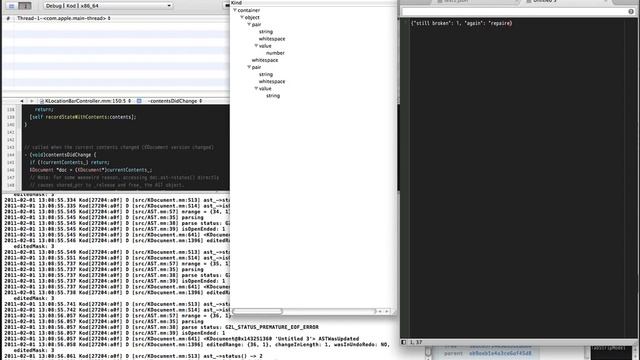Click the vertical scrollbar beside the parent row
Screen dimensions: 640x360
(428, 352)
